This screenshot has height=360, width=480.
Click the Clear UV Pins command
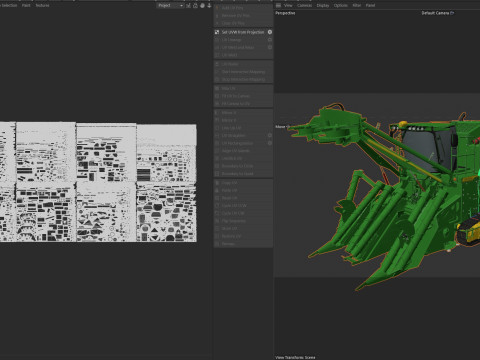(243, 23)
